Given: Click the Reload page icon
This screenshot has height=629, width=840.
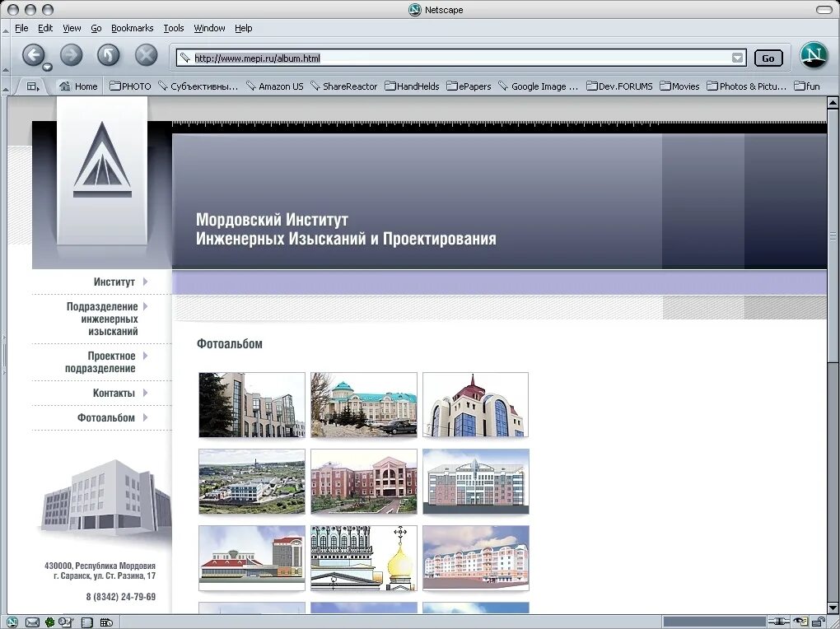Looking at the screenshot, I should [108, 55].
